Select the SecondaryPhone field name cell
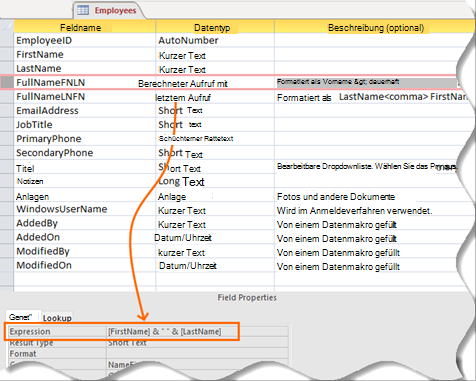The image size is (476, 381). point(84,152)
